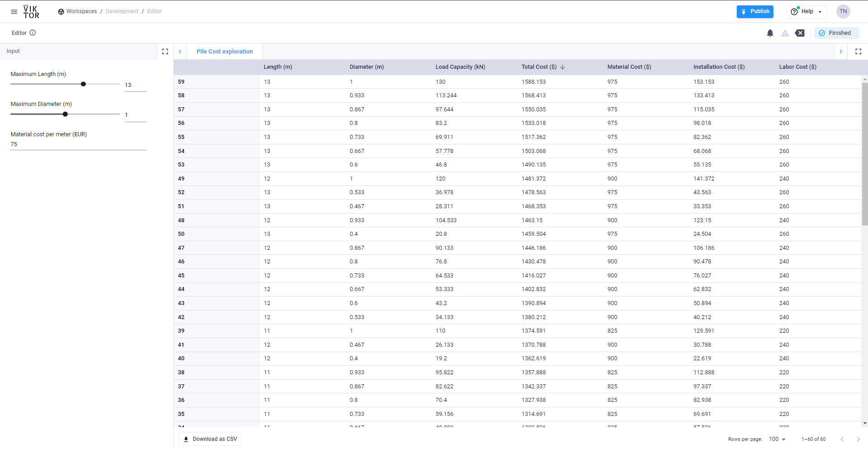The width and height of the screenshot is (868, 449).
Task: View warnings triangle icon
Action: [785, 33]
